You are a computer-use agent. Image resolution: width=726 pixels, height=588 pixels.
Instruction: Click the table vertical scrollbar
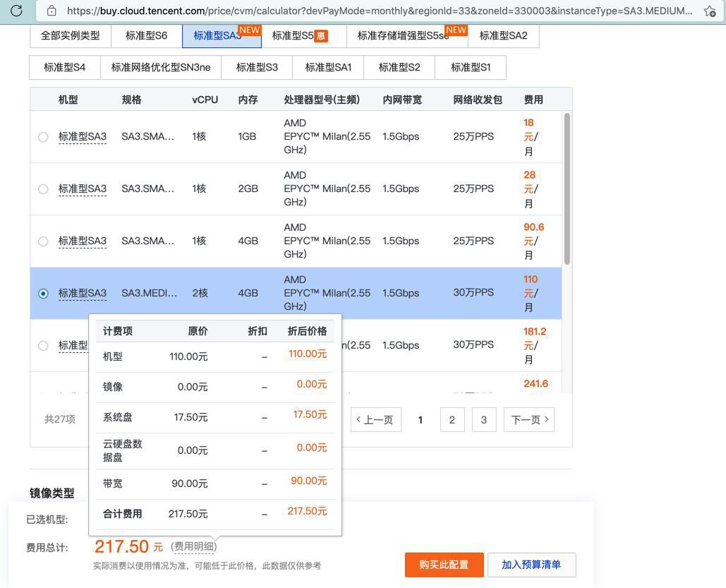pos(567,188)
